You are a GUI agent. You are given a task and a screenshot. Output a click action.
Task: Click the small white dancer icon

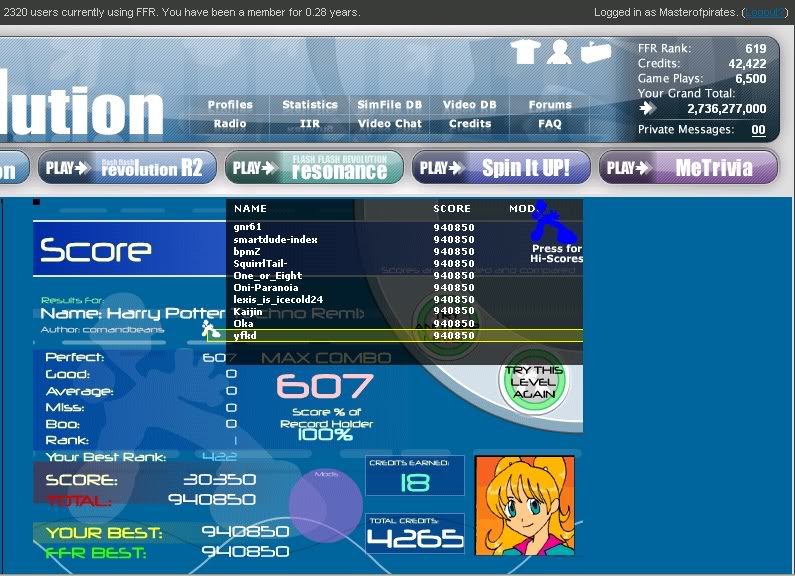pos(210,329)
